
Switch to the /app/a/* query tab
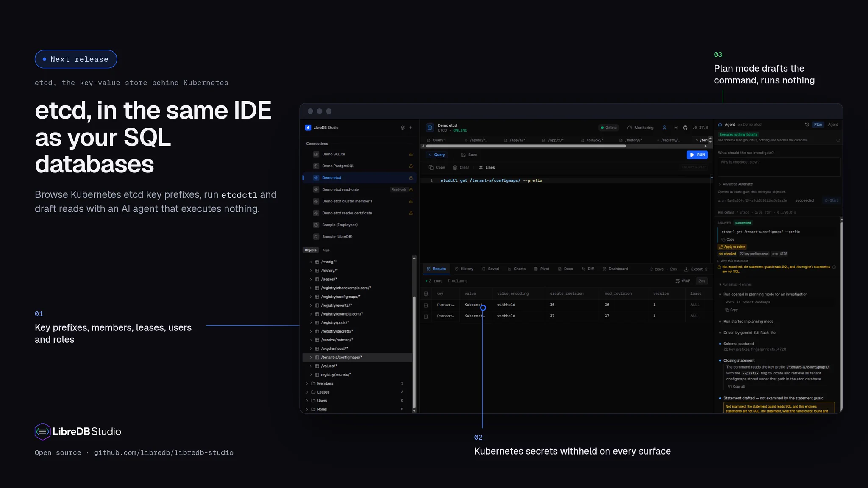(514, 140)
